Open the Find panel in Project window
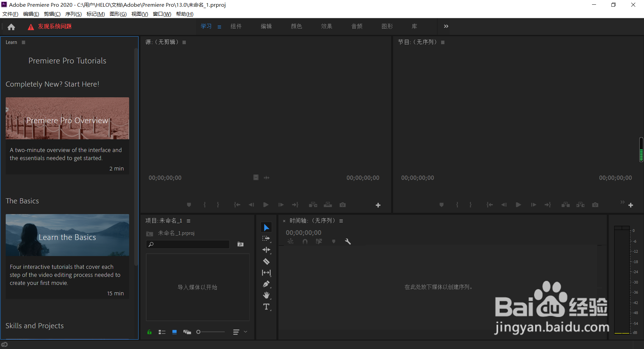This screenshot has width=644, height=349. point(240,244)
